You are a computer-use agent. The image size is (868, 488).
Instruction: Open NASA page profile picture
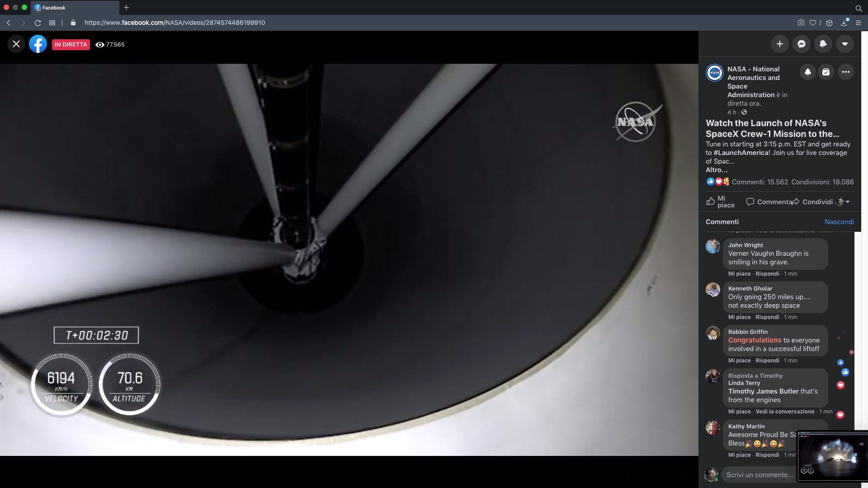coord(714,73)
